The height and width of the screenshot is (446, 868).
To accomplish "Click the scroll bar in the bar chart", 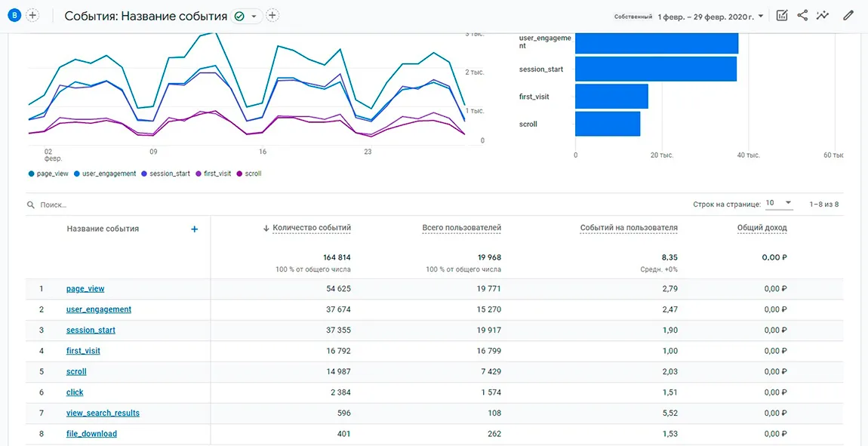I will click(608, 124).
